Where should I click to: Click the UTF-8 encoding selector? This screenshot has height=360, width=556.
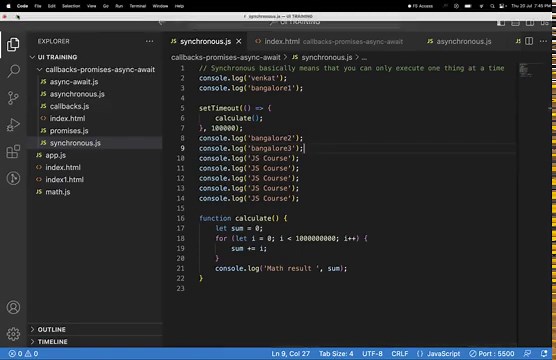372,354
